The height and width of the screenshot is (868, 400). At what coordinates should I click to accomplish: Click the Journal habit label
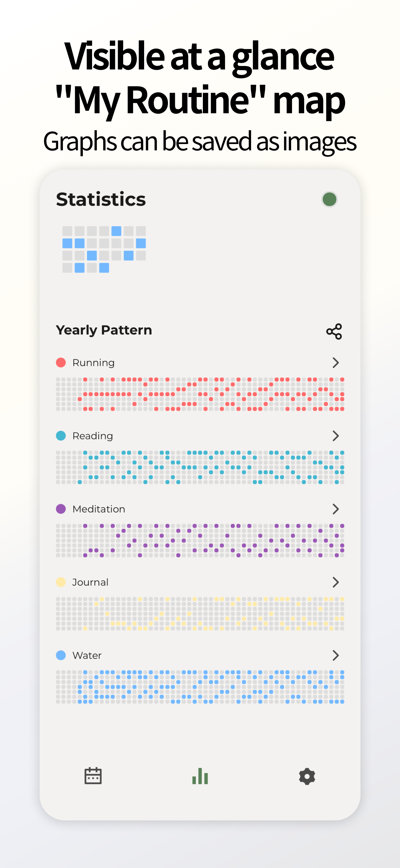[x=90, y=582]
